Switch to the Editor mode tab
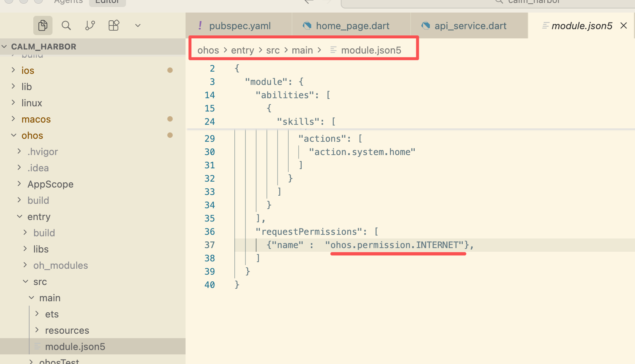This screenshot has width=635, height=364. pos(107,2)
